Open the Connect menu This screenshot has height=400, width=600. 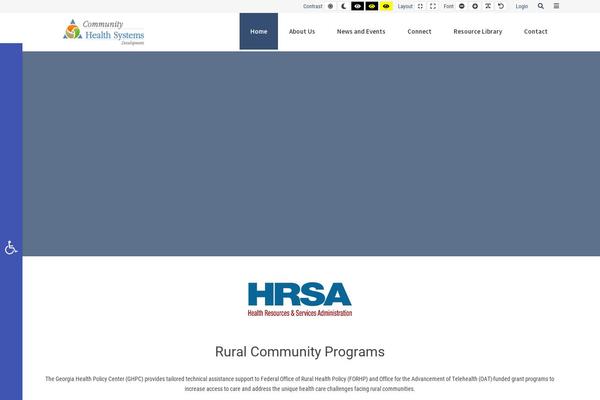(419, 31)
